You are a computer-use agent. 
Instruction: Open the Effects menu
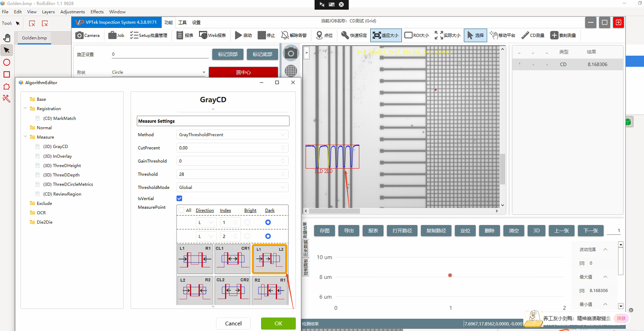pyautogui.click(x=97, y=12)
